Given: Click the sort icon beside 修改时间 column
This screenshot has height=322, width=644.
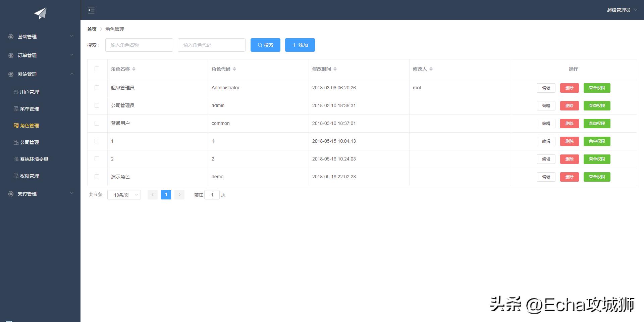Looking at the screenshot, I should tap(335, 69).
